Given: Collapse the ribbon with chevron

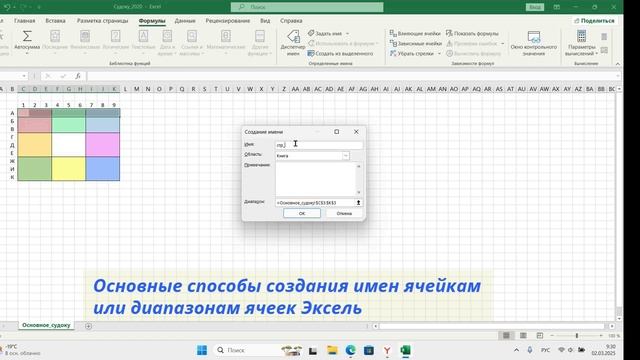Looking at the screenshot, I should click(x=618, y=64).
